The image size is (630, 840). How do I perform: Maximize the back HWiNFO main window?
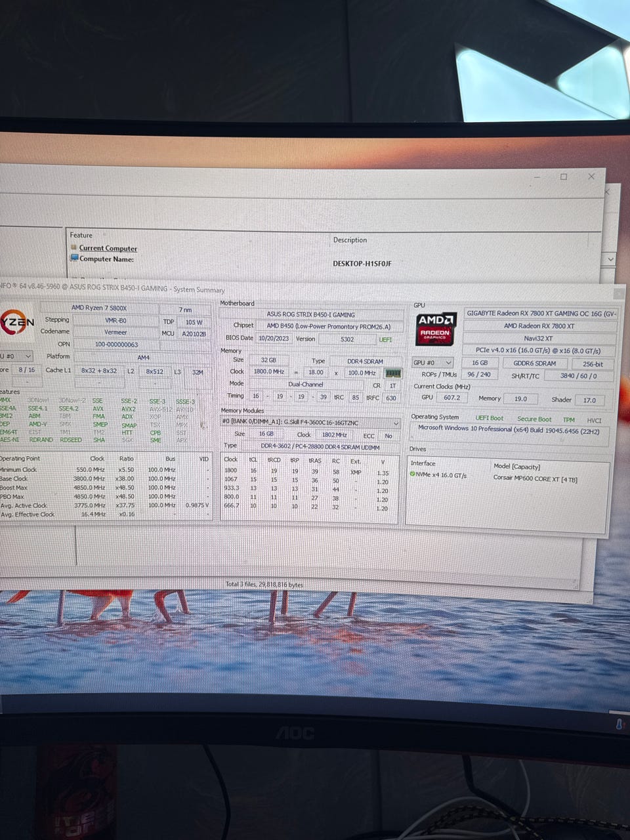coord(564,177)
